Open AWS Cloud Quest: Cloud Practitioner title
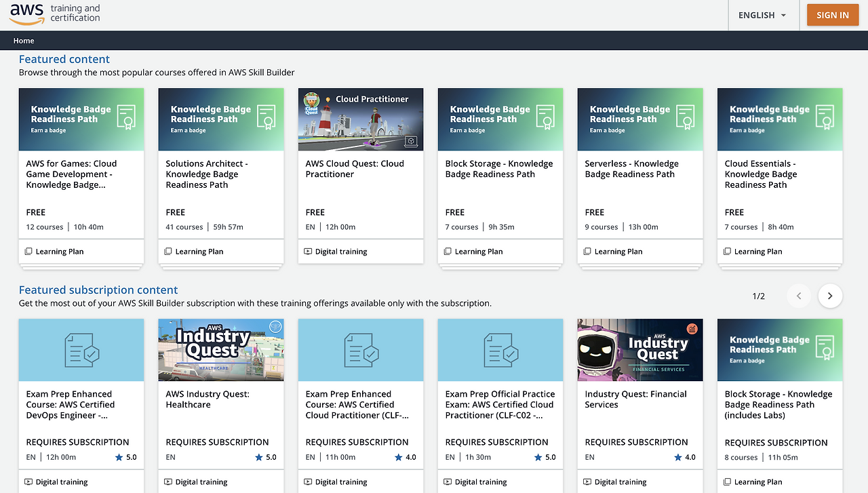 pos(355,169)
